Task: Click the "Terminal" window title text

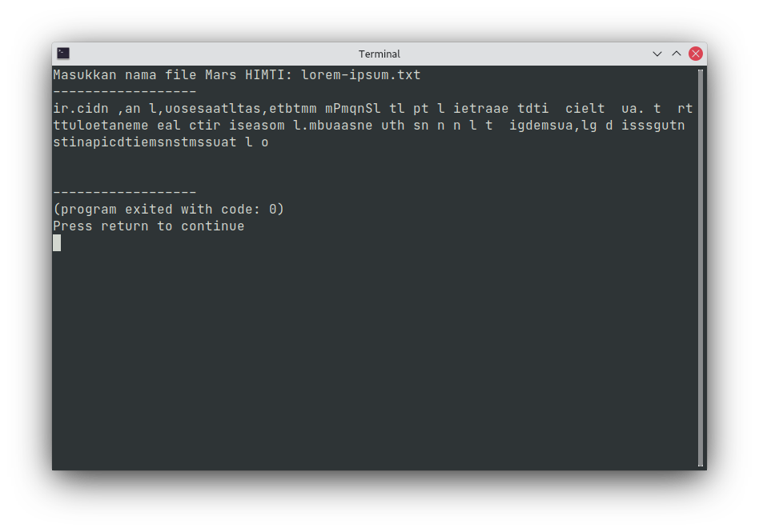Action: (x=379, y=54)
